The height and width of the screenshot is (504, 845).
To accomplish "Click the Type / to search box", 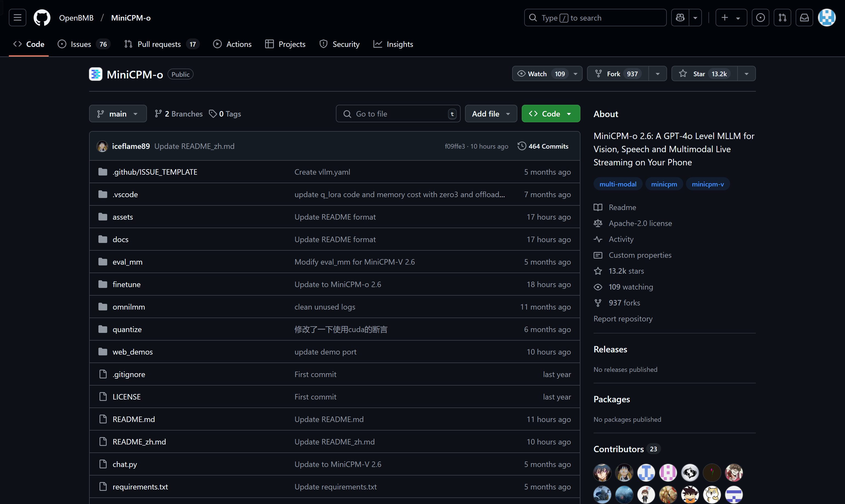I will point(595,18).
